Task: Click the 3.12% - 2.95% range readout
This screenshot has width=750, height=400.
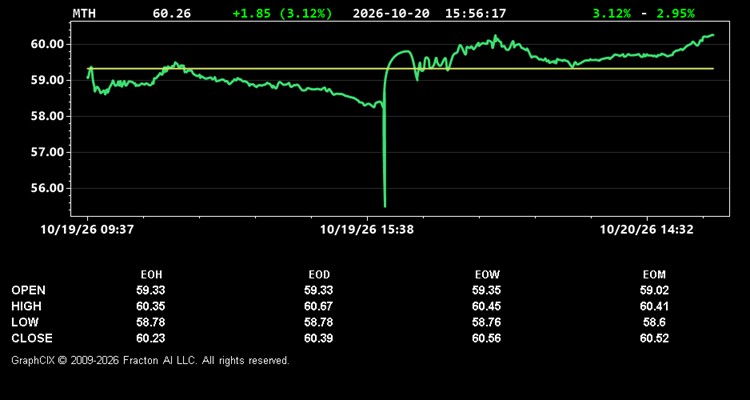Action: click(643, 13)
